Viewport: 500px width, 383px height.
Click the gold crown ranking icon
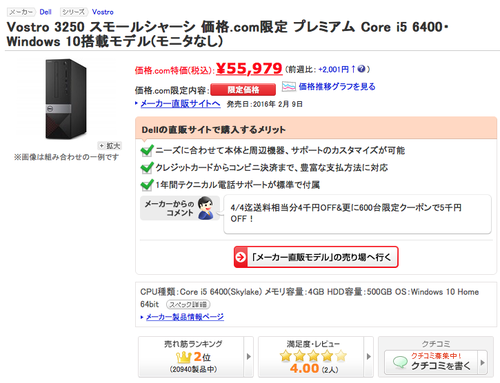pyautogui.click(x=184, y=357)
